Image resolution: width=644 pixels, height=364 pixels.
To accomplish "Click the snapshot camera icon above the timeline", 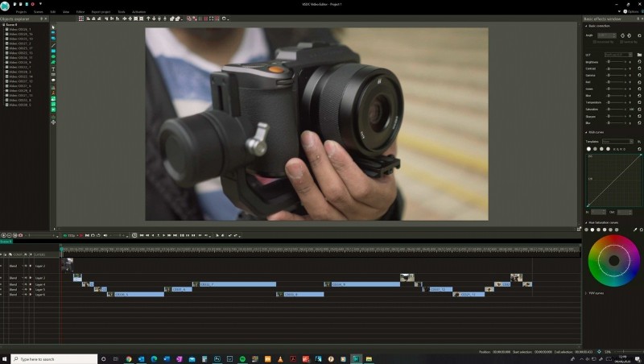I will click(21, 235).
